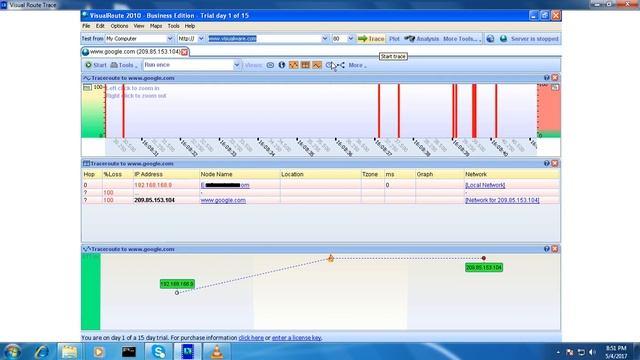Open the More views dropdown
The image size is (640, 360).
[x=357, y=65]
